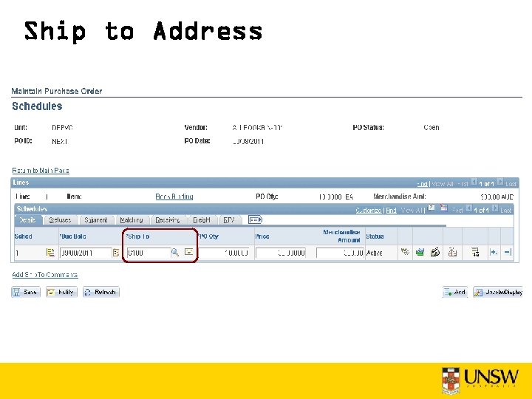Delete the schedule row with the minus icon

pyautogui.click(x=508, y=253)
